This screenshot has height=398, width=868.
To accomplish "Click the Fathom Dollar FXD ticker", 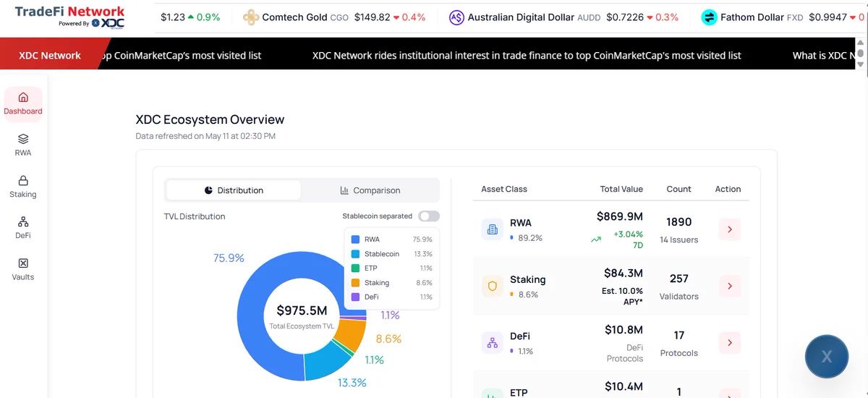I will point(783,17).
